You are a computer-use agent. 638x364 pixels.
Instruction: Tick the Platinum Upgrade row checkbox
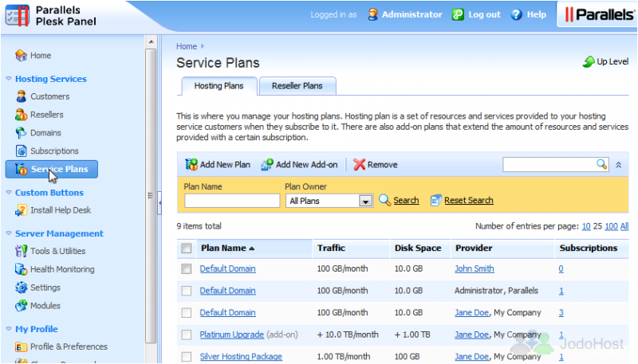(x=187, y=335)
